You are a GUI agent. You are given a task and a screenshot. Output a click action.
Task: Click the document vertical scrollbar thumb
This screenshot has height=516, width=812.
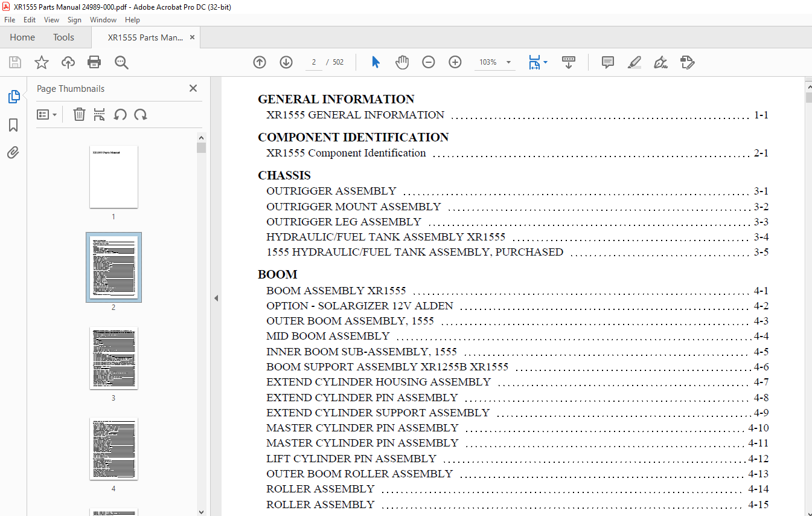808,98
